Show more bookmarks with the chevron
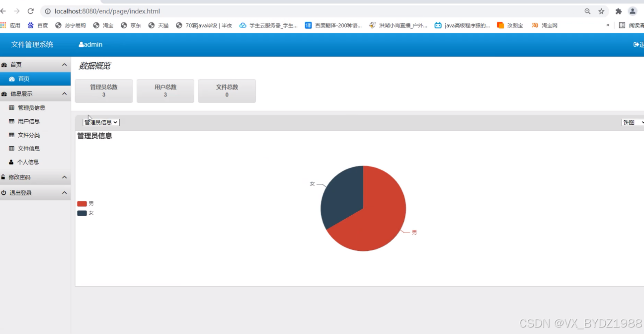The width and height of the screenshot is (644, 334). tap(608, 25)
